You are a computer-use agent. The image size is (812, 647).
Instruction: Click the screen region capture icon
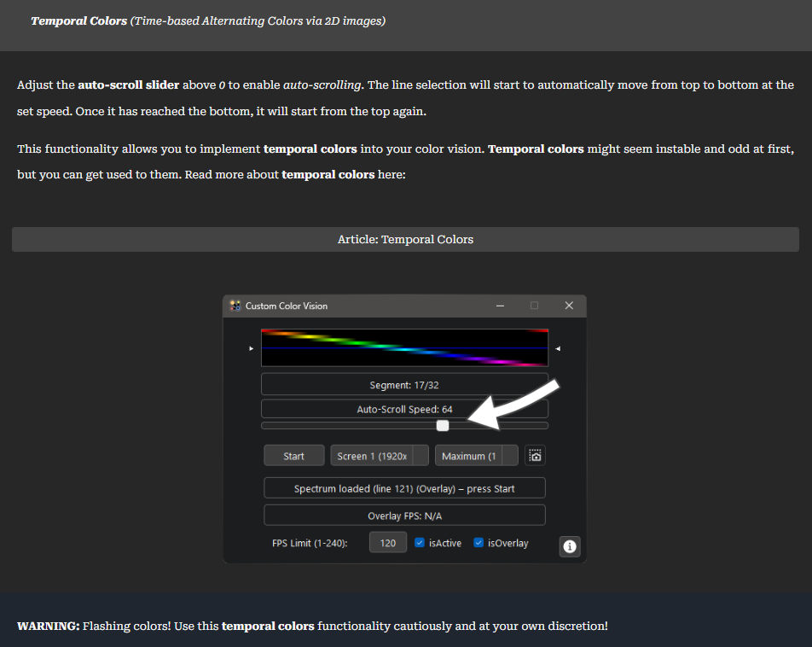pos(535,456)
